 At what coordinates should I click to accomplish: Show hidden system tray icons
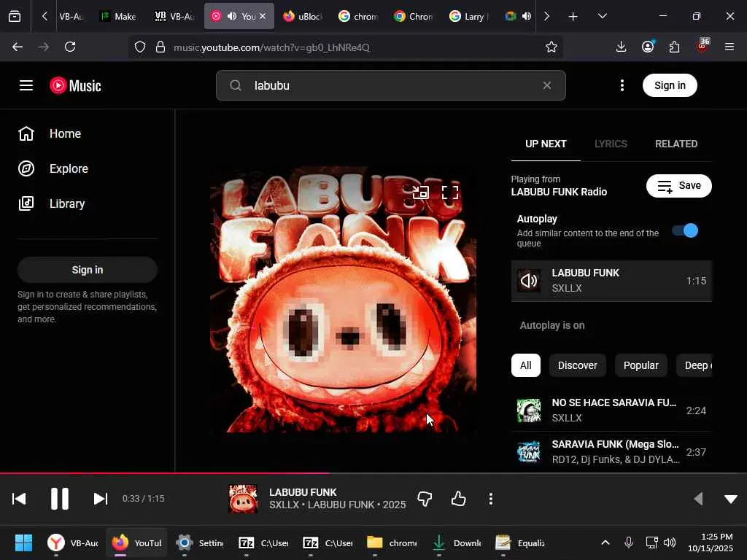click(x=605, y=542)
